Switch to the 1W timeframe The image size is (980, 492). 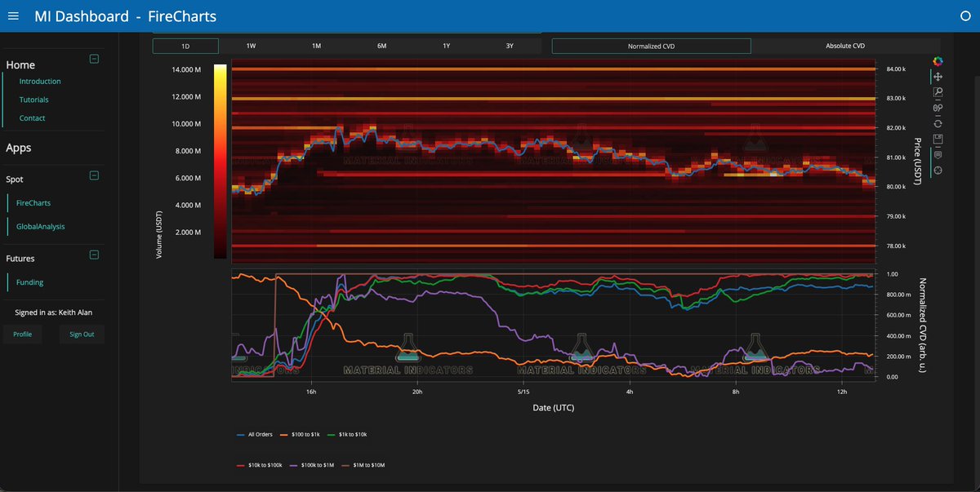(x=251, y=46)
